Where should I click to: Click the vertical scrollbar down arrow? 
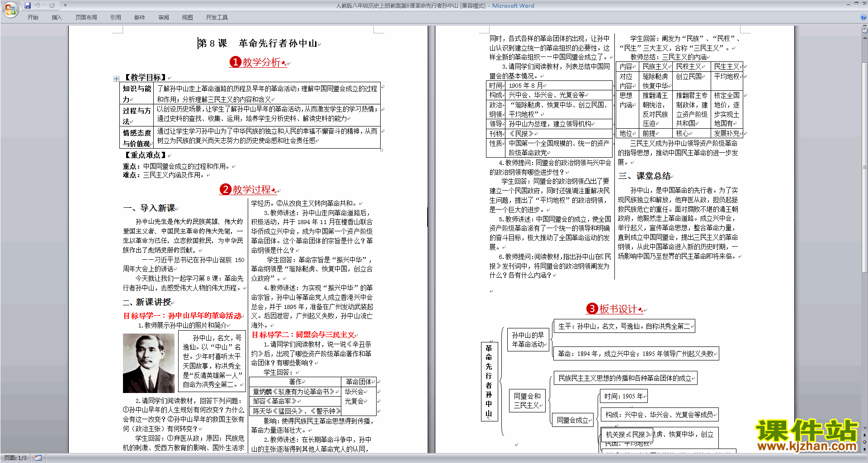(x=865, y=428)
